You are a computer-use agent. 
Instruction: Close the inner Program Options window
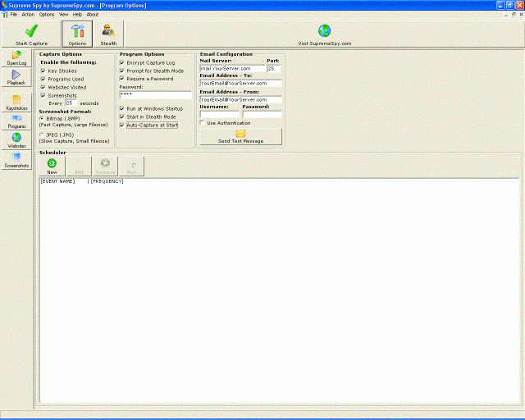(522, 15)
